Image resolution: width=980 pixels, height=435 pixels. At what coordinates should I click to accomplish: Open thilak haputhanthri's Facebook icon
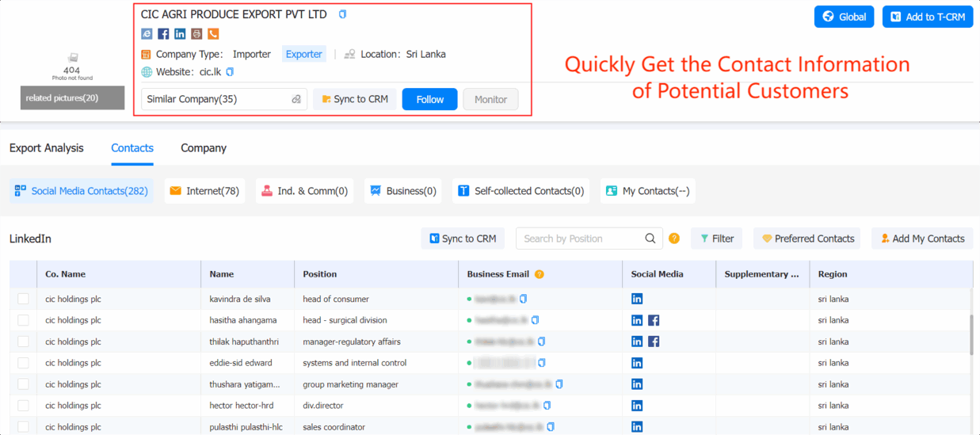654,342
